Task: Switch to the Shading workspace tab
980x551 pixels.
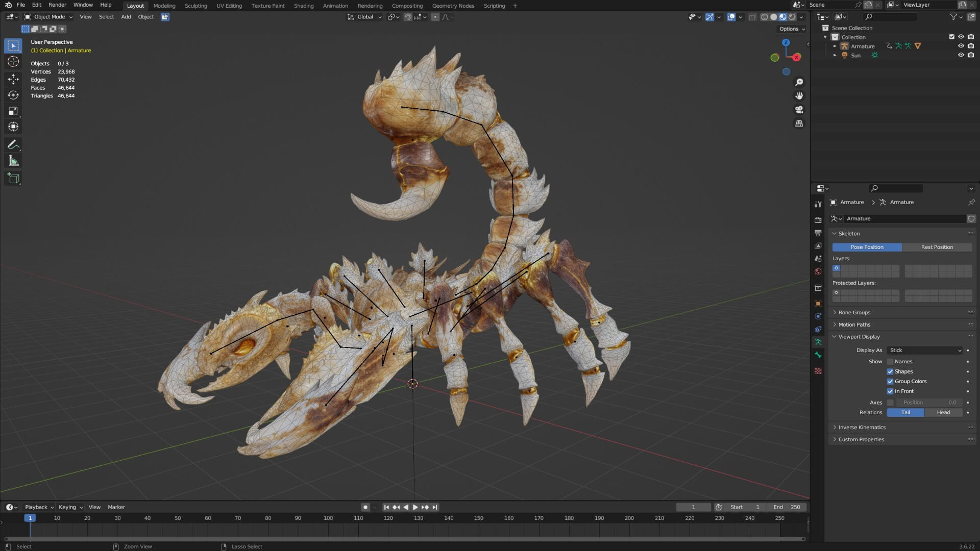Action: tap(304, 6)
